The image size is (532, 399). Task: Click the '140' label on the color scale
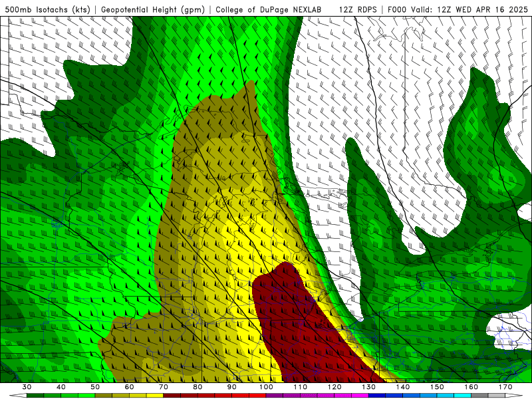coord(403,387)
